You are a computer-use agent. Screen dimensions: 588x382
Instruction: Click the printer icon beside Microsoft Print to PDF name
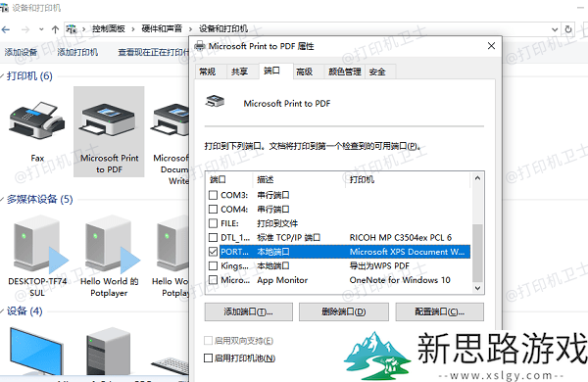pyautogui.click(x=215, y=102)
